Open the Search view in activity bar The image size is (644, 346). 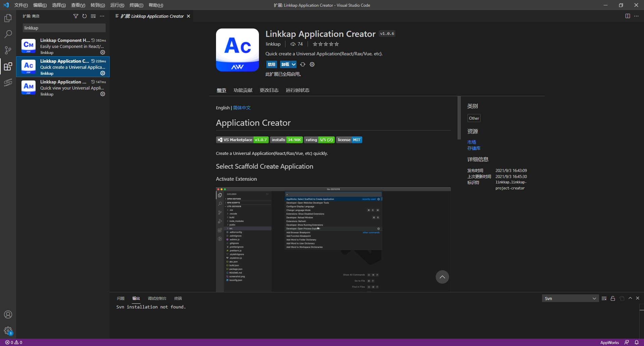point(8,34)
